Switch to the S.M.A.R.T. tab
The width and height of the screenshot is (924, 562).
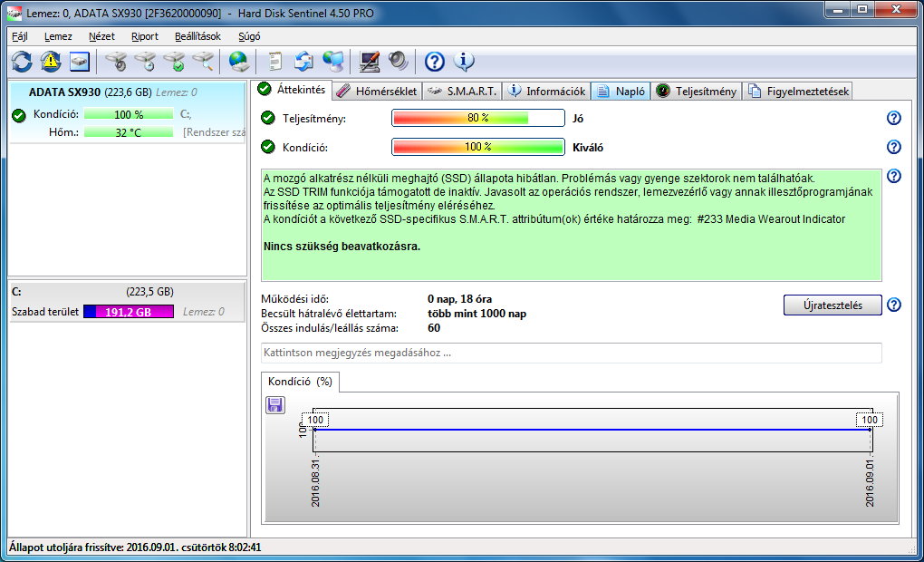(x=463, y=92)
